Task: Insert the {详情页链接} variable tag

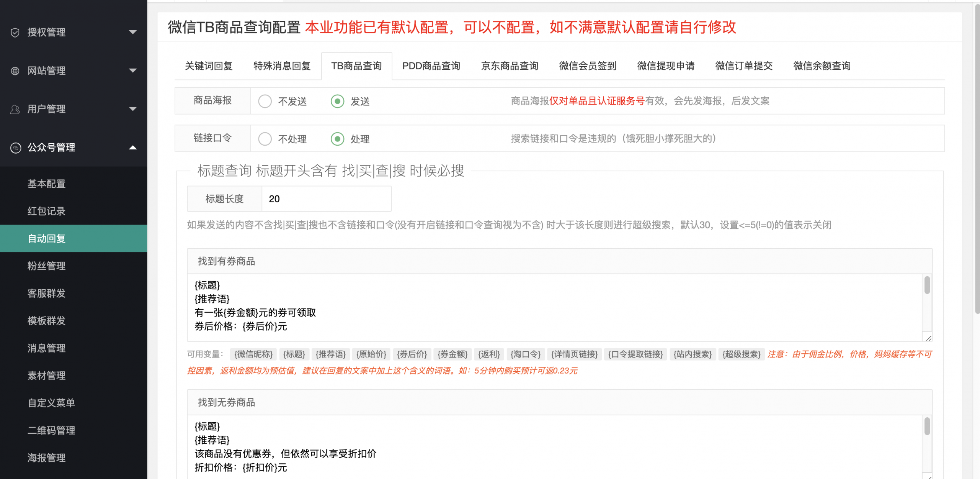Action: pos(575,354)
